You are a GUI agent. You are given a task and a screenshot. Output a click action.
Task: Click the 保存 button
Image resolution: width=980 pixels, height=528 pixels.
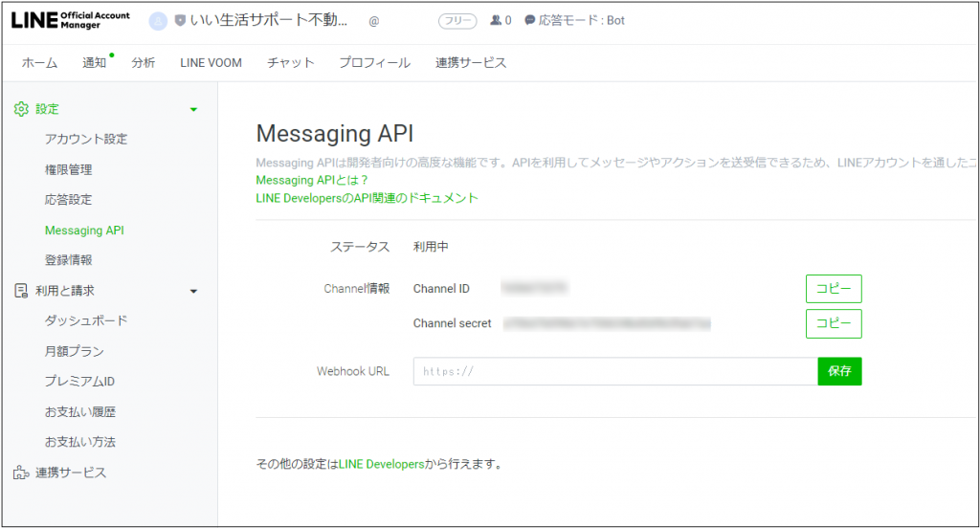[x=839, y=371]
